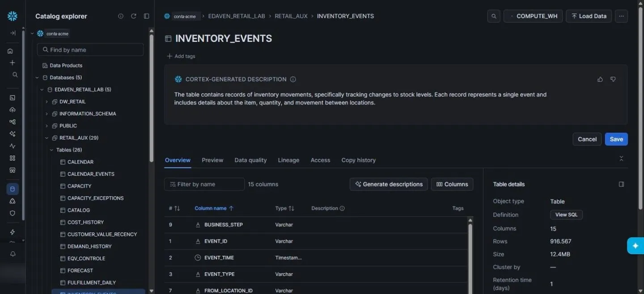Viewport: 644px width, 294px height.
Task: Open the lightning bolt icon in sidebar
Action: tap(13, 232)
